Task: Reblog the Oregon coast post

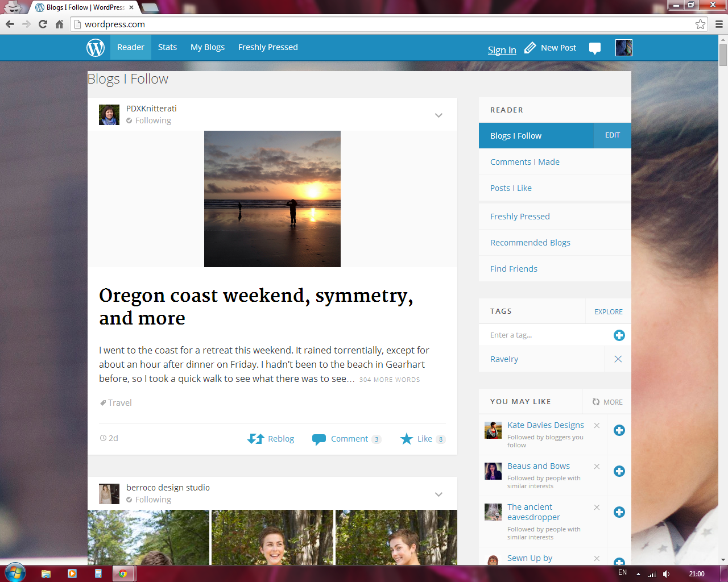Action: (x=271, y=439)
